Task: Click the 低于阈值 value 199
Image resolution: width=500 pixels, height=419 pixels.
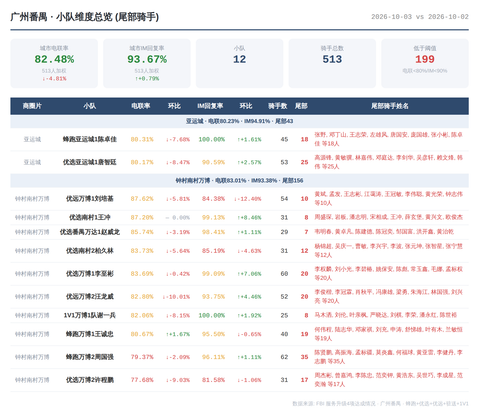Action: pos(425,59)
